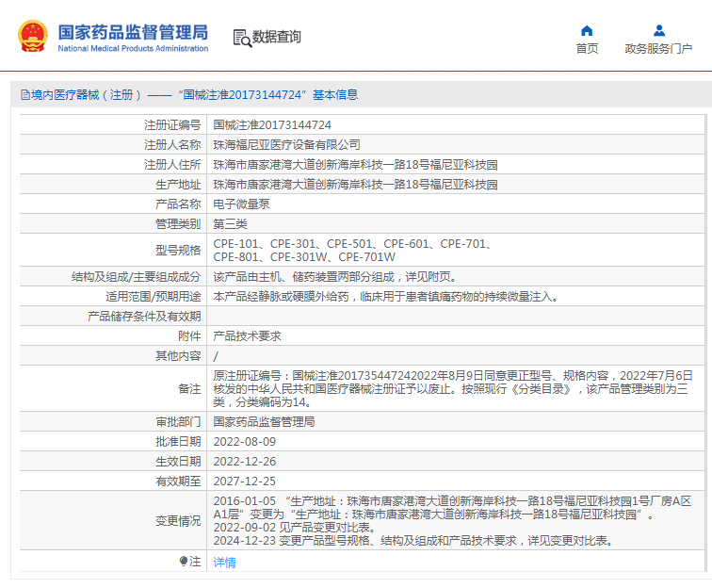Click registrant name 珠海福尼亚医疗设备有限公司
712x588 pixels.
coord(286,145)
